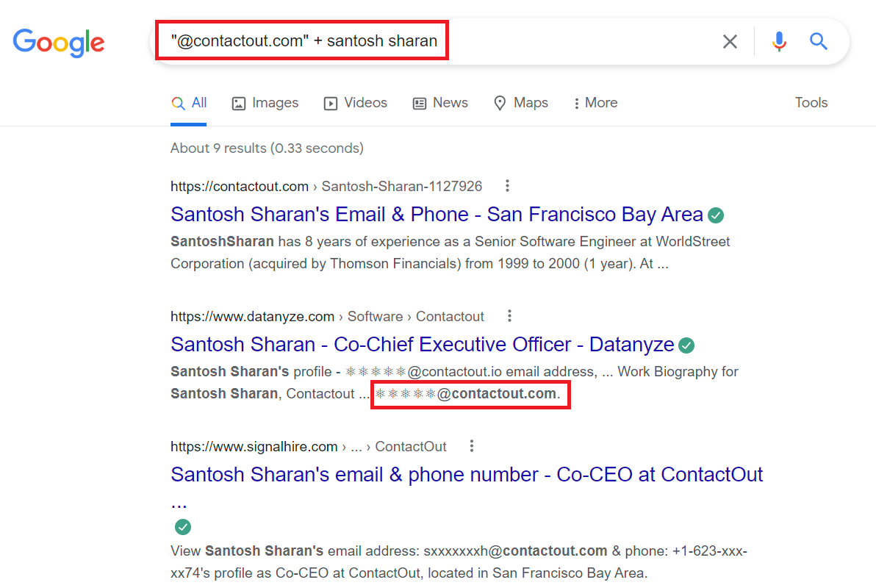This screenshot has height=588, width=876.
Task: Start voice search with microphone icon
Action: (x=779, y=41)
